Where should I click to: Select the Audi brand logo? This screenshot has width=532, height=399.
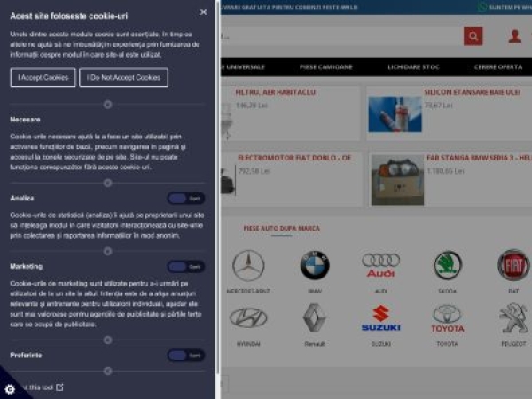pos(380,265)
